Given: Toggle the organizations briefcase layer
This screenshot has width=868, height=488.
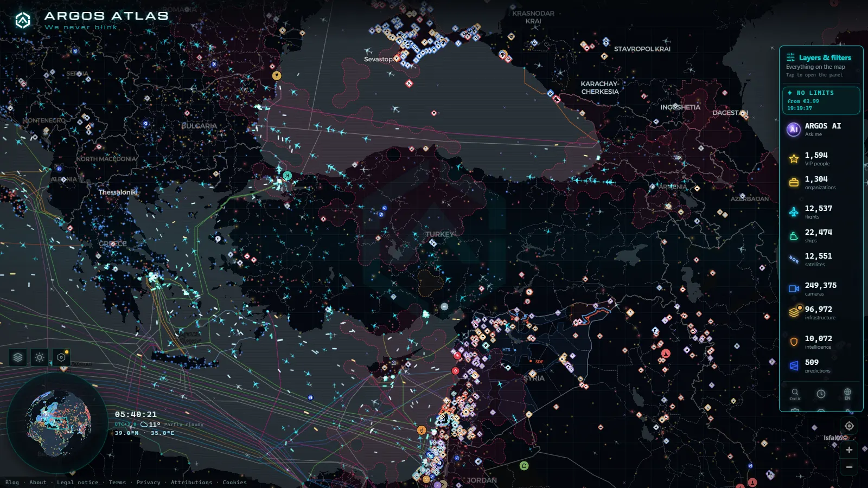Looking at the screenshot, I should tap(794, 183).
